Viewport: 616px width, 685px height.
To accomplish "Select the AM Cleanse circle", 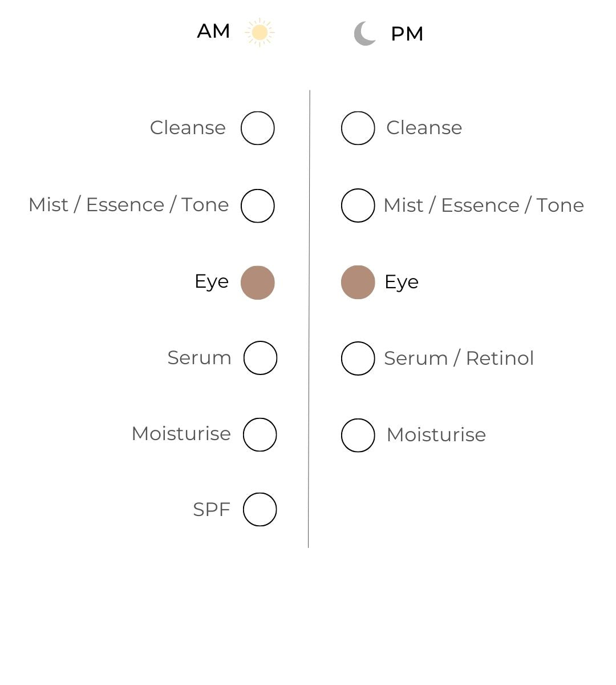I will [258, 128].
